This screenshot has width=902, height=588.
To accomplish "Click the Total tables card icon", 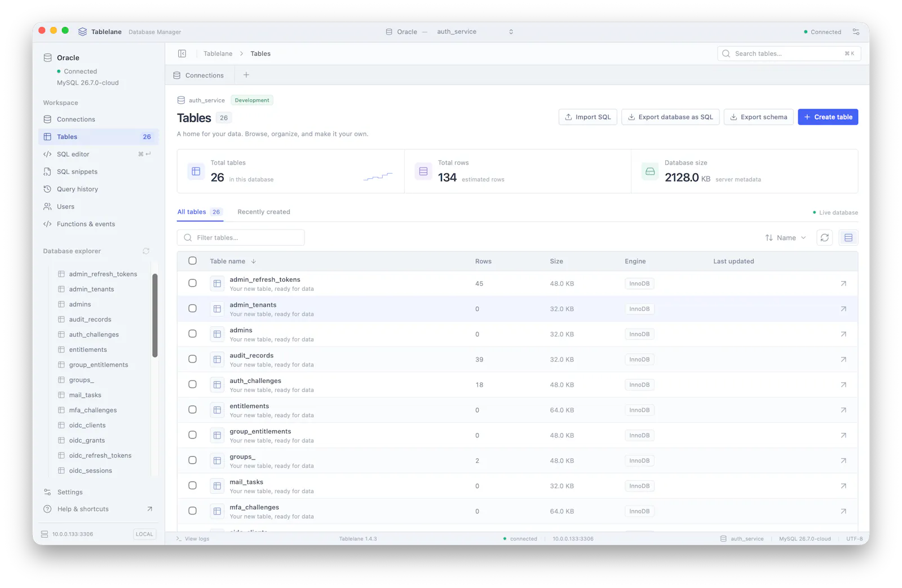I will (196, 171).
